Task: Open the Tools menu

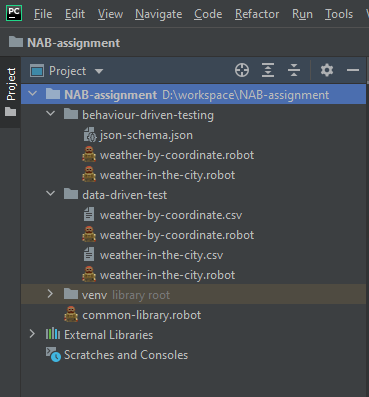Action: 339,14
